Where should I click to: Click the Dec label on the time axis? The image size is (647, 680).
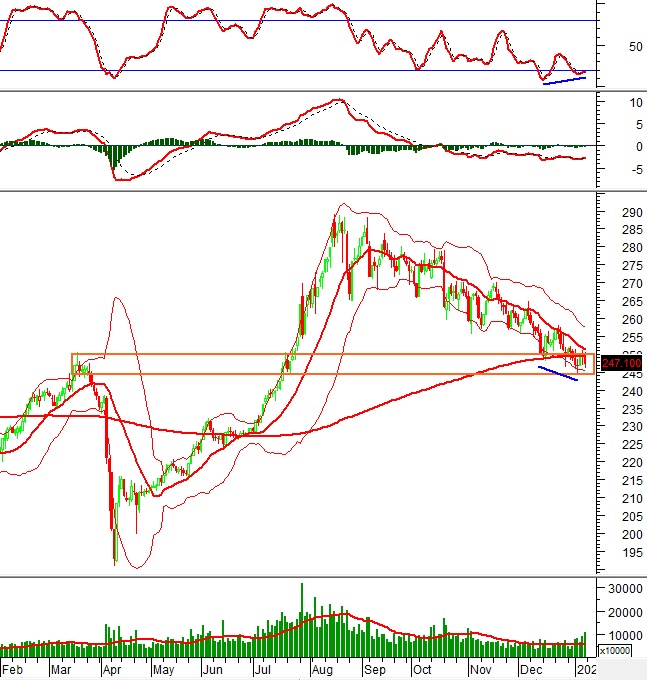[531, 667]
